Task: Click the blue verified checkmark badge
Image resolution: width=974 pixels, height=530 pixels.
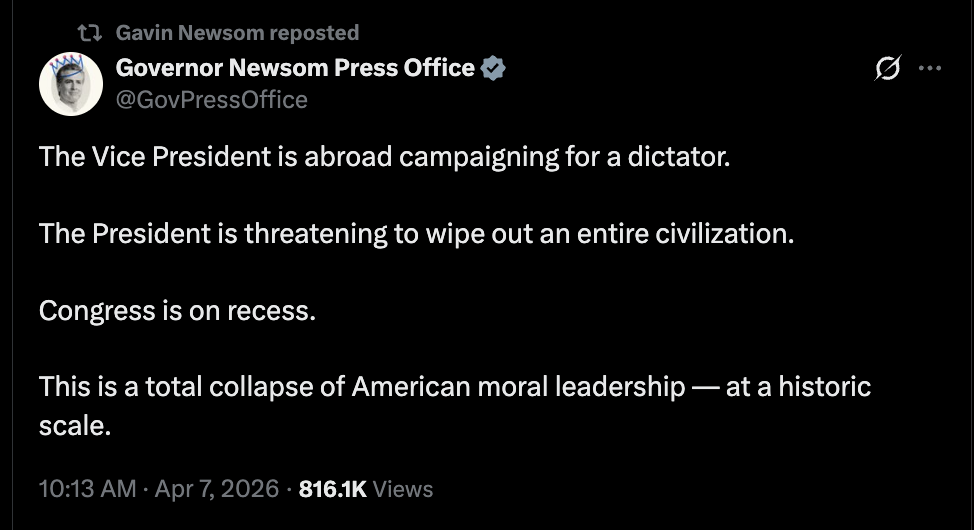Action: [x=493, y=68]
